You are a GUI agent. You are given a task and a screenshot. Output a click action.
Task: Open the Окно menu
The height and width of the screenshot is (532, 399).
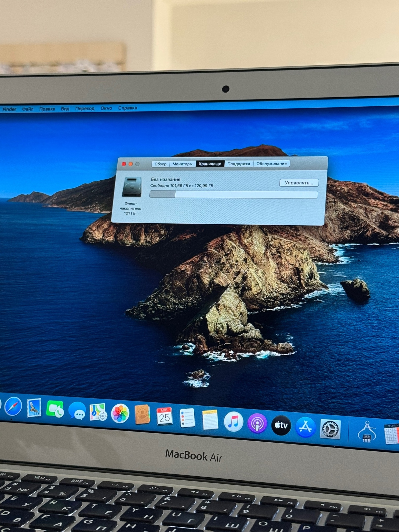click(x=106, y=108)
